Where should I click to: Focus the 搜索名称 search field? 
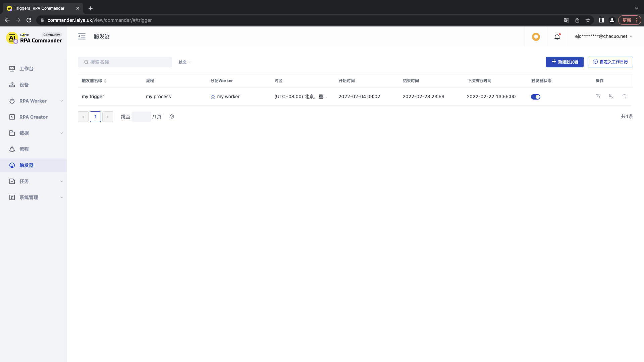coord(125,62)
